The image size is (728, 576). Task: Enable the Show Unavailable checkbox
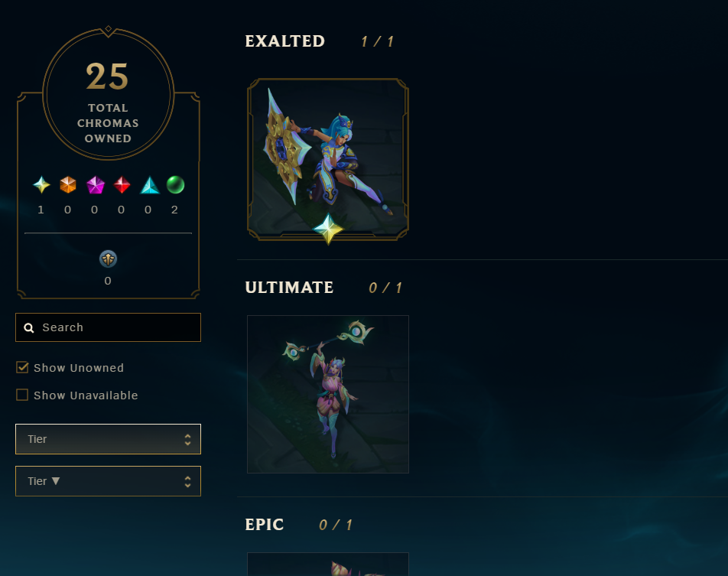tap(22, 395)
